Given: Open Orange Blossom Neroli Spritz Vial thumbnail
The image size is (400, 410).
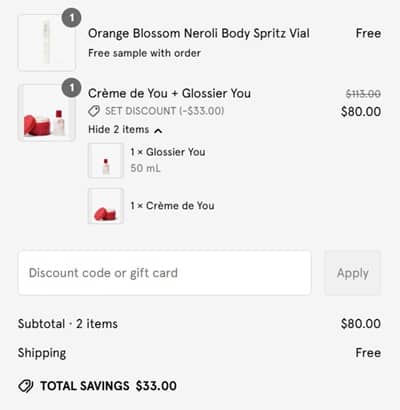Looking at the screenshot, I should pyautogui.click(x=47, y=43).
